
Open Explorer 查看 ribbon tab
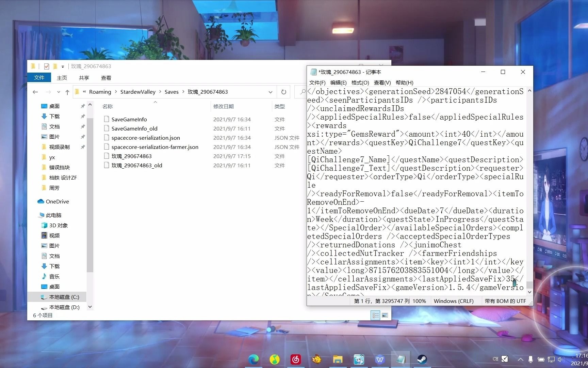106,78
